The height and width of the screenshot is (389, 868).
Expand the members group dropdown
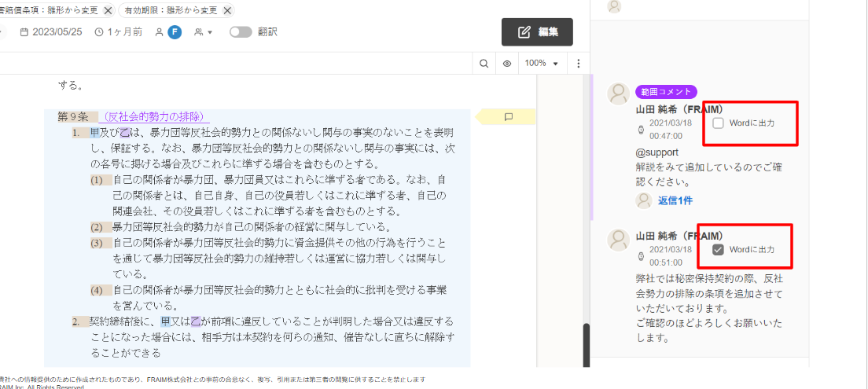point(204,32)
